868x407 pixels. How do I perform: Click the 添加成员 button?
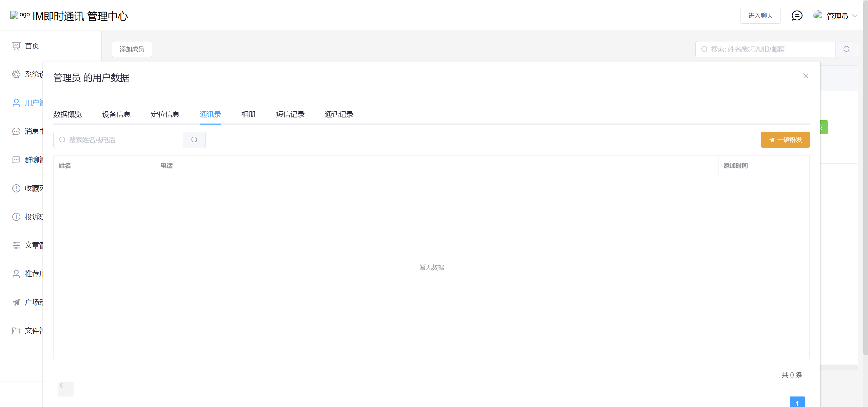click(x=132, y=49)
